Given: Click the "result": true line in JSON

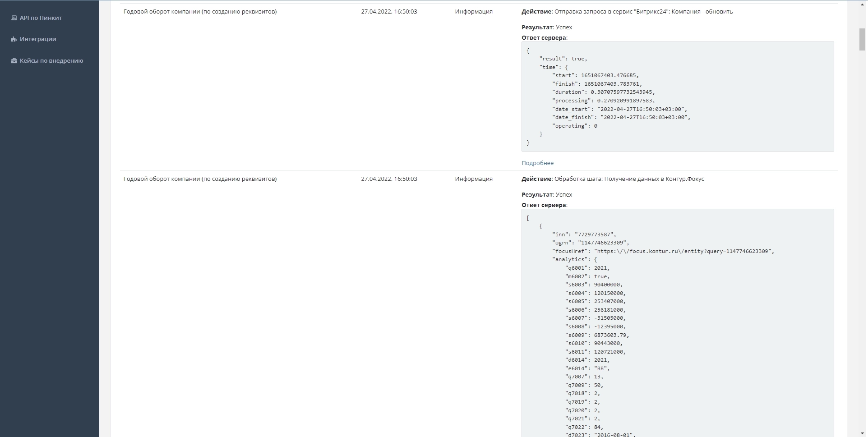Looking at the screenshot, I should 563,59.
